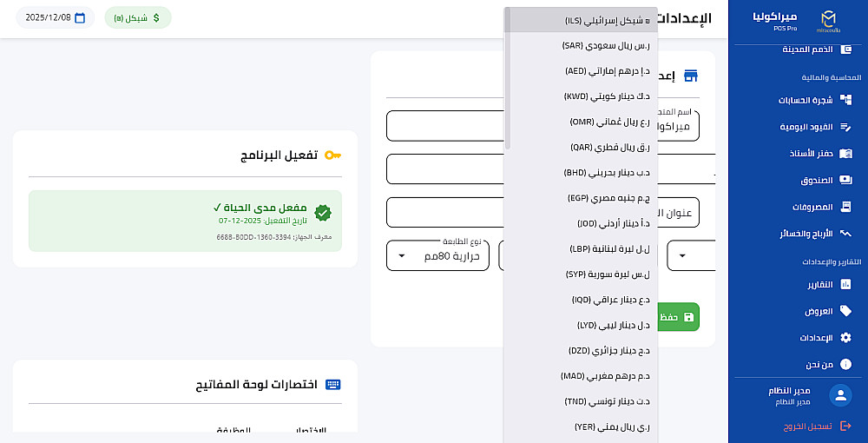Open the General Ledger book icon
868x443 pixels.
tap(845, 154)
